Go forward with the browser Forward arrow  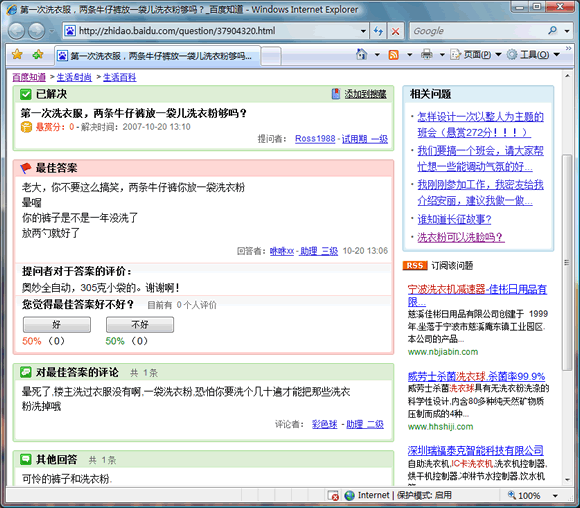pyautogui.click(x=37, y=31)
